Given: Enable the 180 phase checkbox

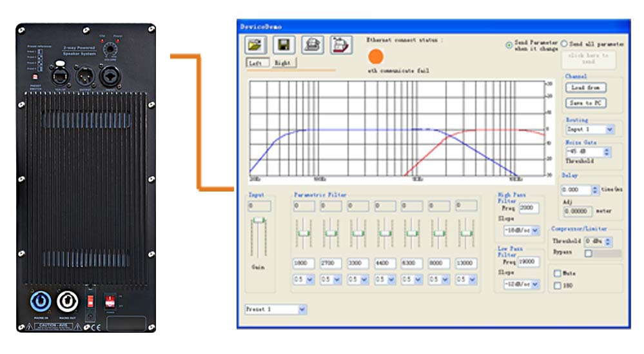Looking at the screenshot, I should tap(558, 286).
